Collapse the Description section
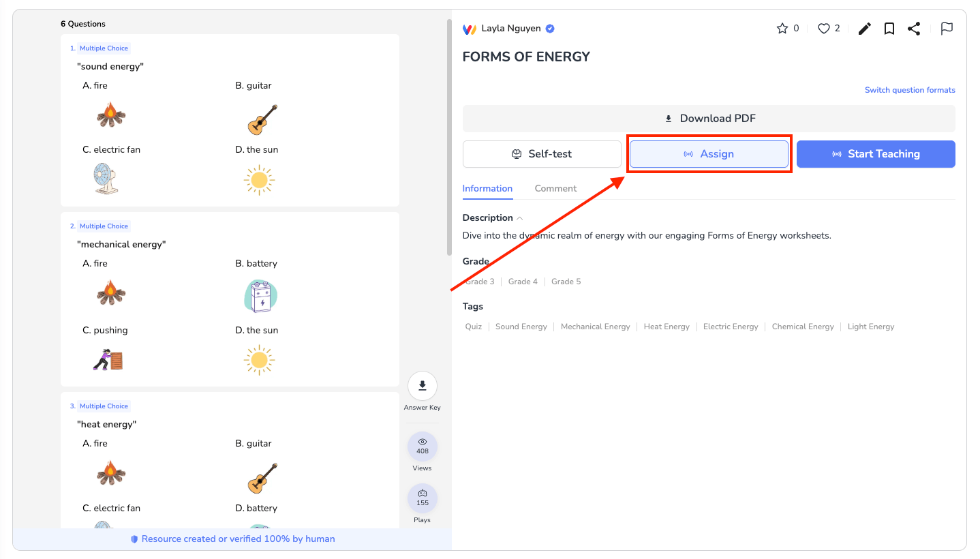This screenshot has width=980, height=559. [x=521, y=217]
